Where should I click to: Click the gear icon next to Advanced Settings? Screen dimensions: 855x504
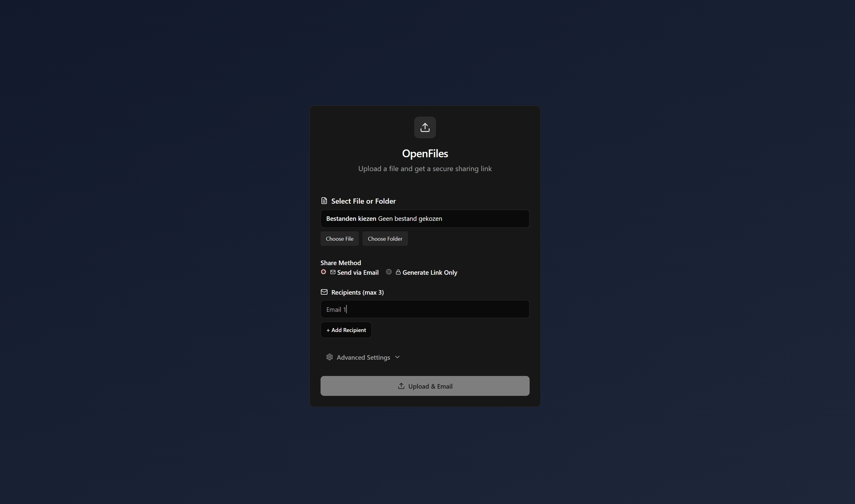[x=329, y=357]
